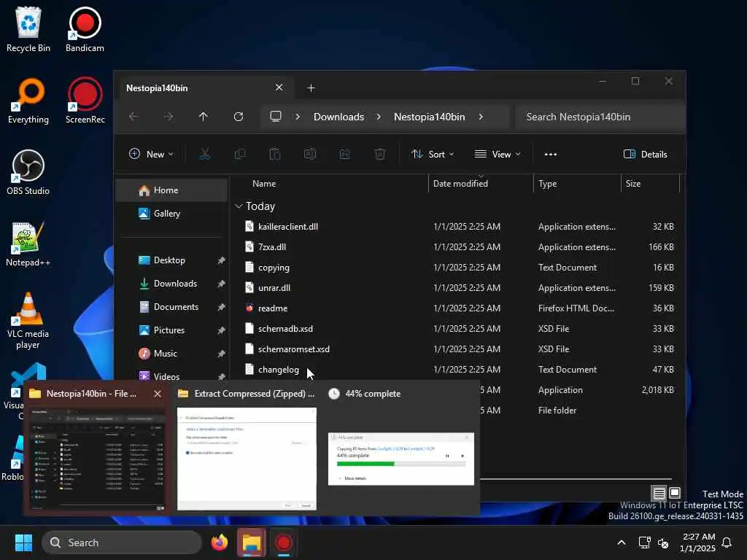Launch Notepad++ from the desktop
The width and height of the screenshot is (747, 560).
(x=28, y=244)
